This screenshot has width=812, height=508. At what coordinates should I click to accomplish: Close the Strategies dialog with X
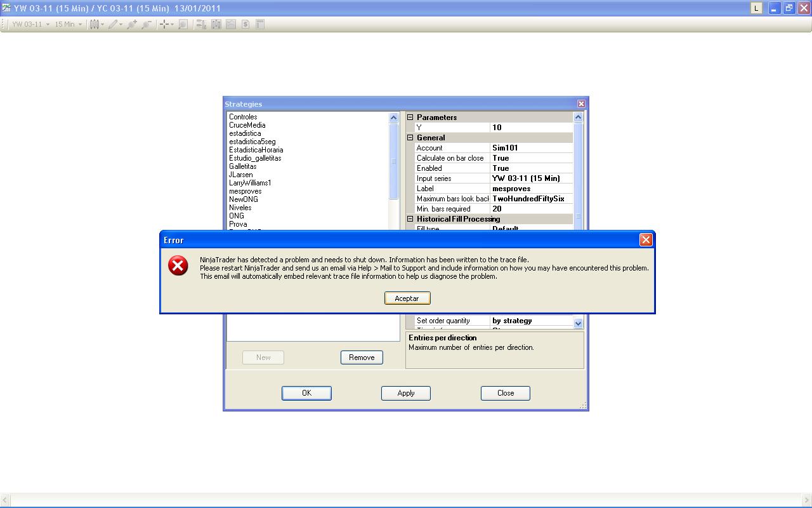click(x=581, y=104)
